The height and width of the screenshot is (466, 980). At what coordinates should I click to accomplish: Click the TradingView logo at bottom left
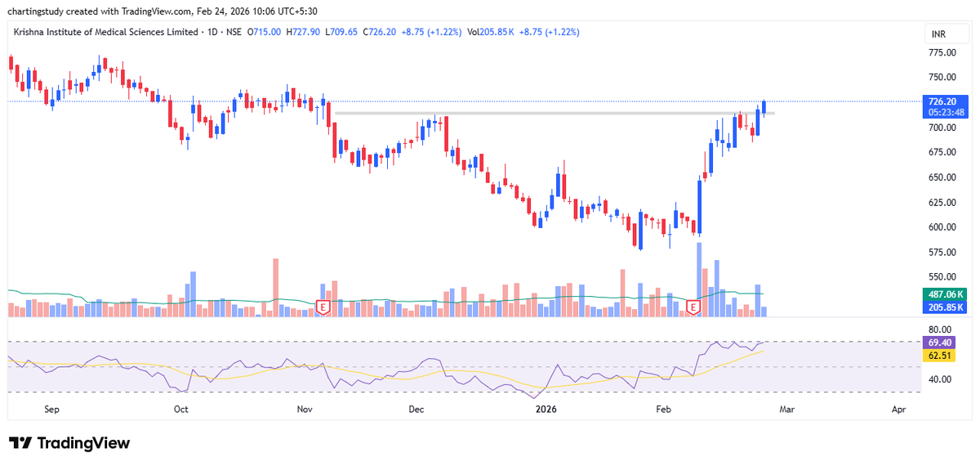tap(69, 443)
